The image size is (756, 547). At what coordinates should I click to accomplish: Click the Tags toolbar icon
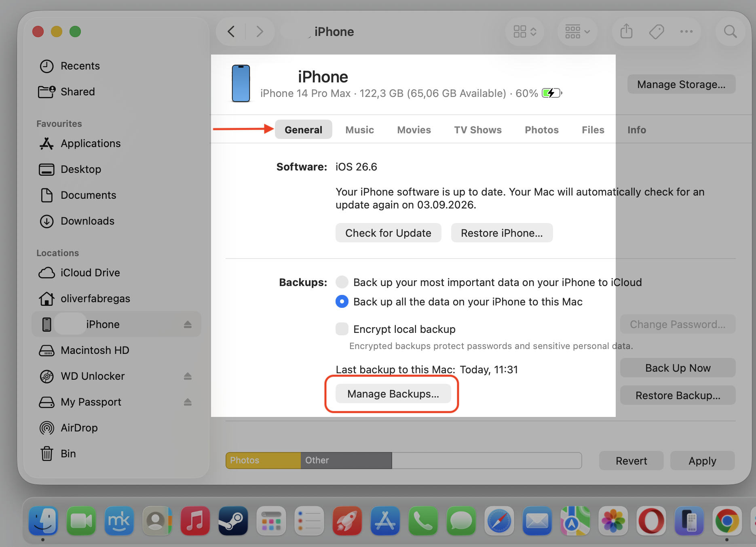pyautogui.click(x=657, y=32)
